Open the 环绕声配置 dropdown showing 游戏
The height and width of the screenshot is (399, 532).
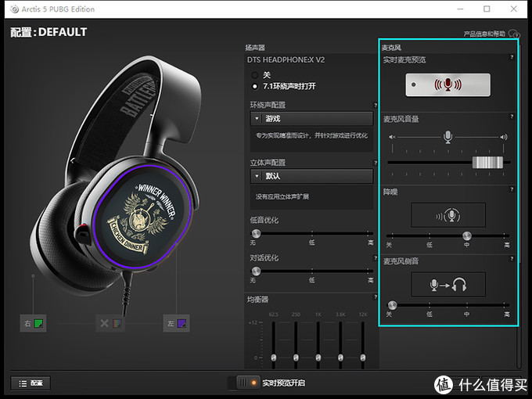311,119
